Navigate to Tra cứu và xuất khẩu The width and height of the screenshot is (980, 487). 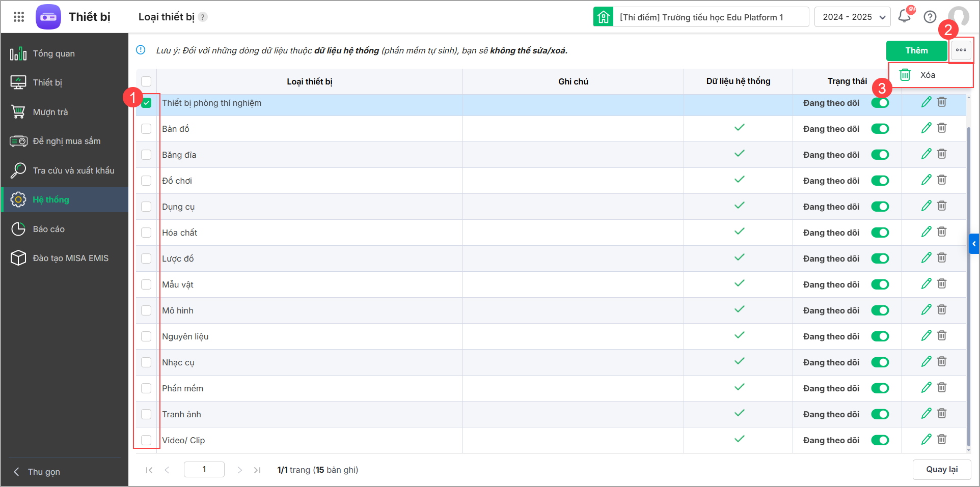click(65, 170)
